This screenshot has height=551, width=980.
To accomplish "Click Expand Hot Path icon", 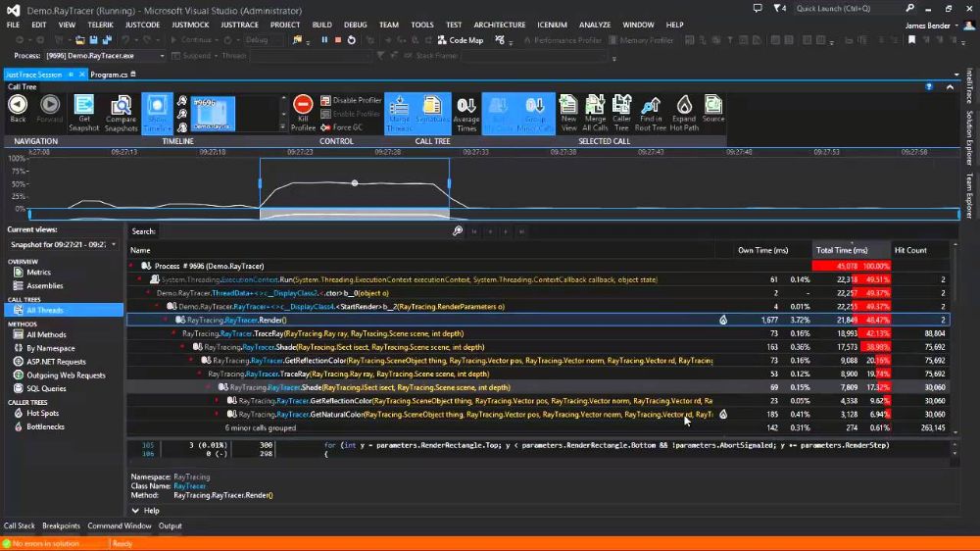I will [x=684, y=113].
